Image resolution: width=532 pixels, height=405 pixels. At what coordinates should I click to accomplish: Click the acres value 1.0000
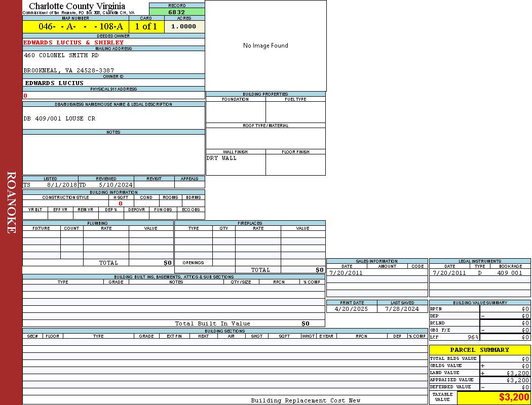click(x=183, y=27)
